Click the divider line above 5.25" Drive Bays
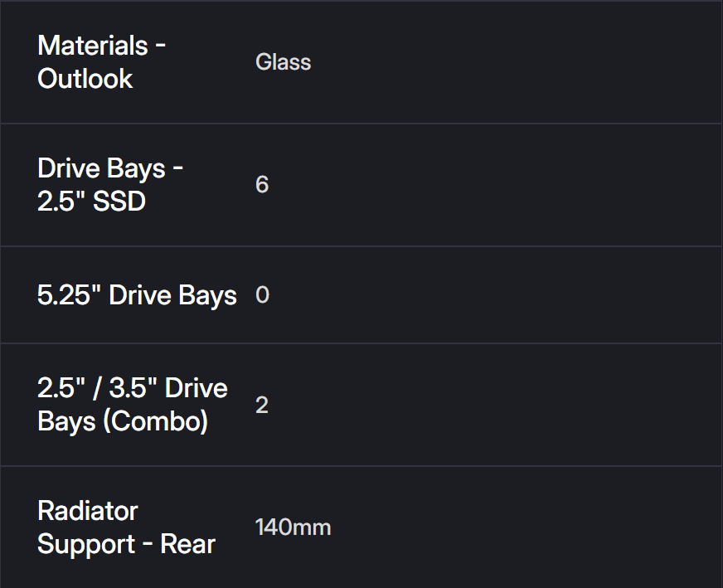This screenshot has height=588, width=723. coord(361,246)
